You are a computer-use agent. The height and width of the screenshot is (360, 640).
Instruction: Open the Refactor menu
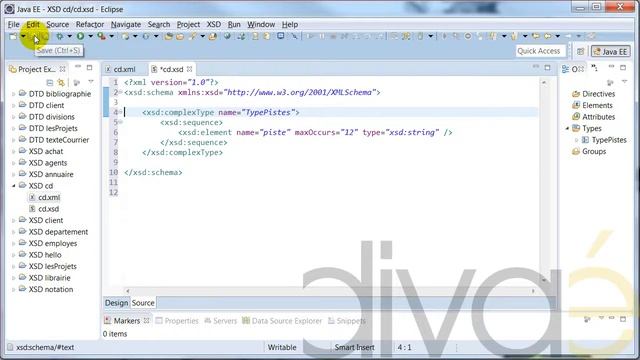(x=90, y=24)
